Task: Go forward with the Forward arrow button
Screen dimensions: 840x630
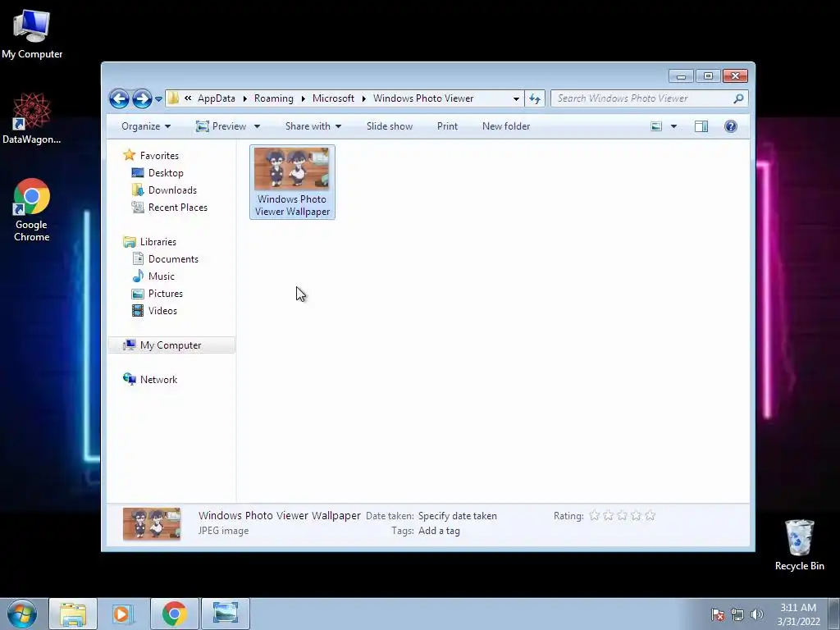Action: click(142, 98)
